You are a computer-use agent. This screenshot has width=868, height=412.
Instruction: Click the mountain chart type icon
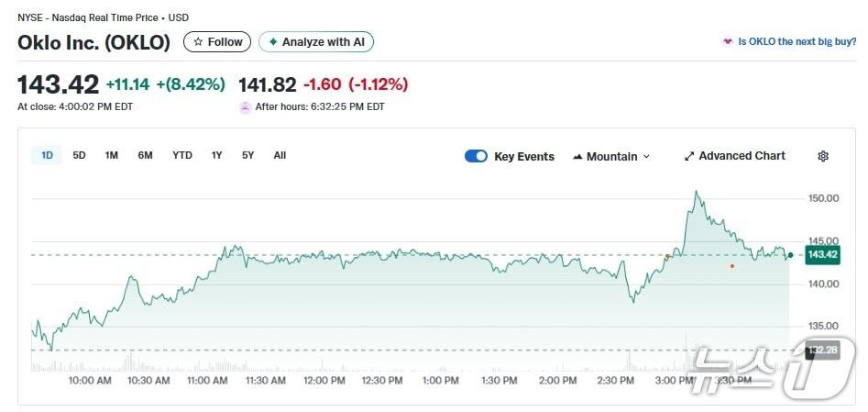tap(577, 157)
